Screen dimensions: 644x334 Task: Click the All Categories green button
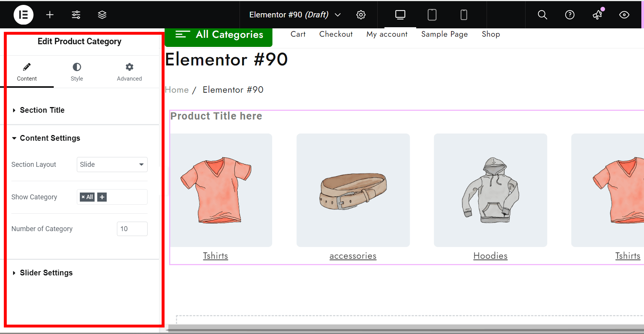219,35
